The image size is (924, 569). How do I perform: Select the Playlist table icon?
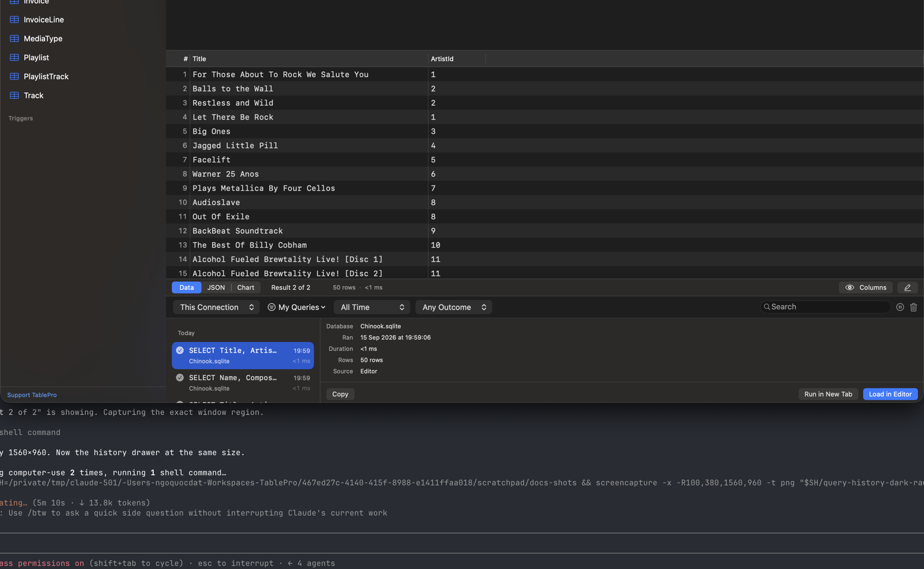(x=14, y=57)
